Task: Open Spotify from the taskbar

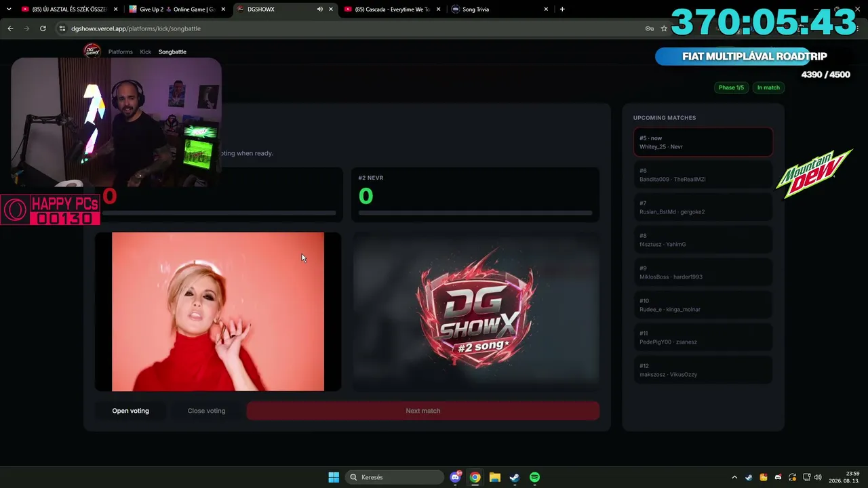Action: pyautogui.click(x=534, y=477)
